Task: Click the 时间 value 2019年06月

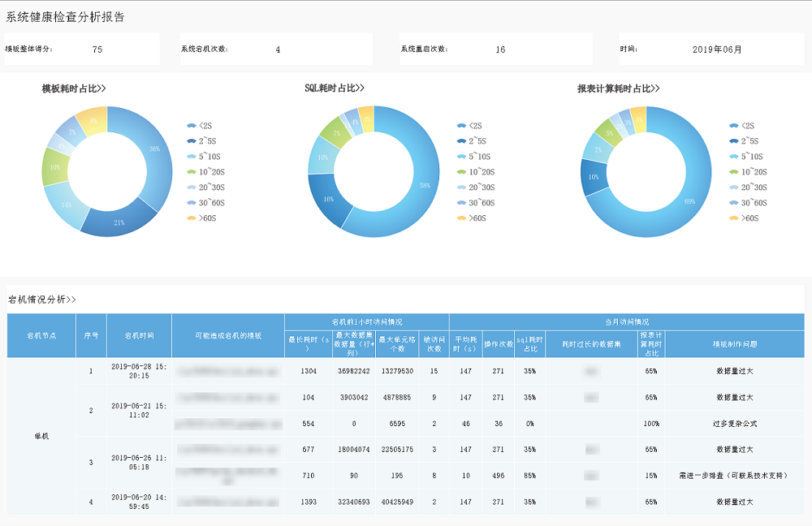Action: (x=717, y=50)
